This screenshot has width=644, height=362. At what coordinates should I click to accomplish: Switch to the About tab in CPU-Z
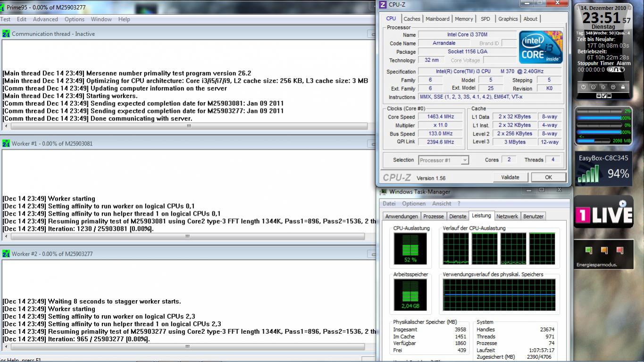click(x=530, y=19)
